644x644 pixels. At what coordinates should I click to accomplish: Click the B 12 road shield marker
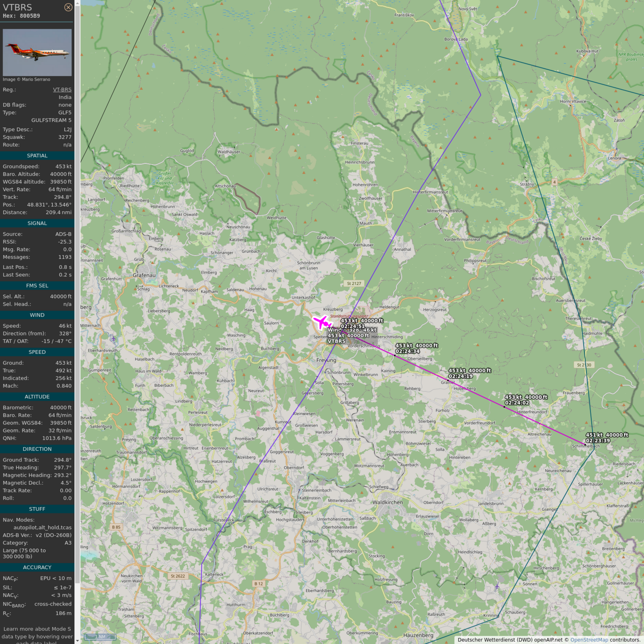coord(258,584)
